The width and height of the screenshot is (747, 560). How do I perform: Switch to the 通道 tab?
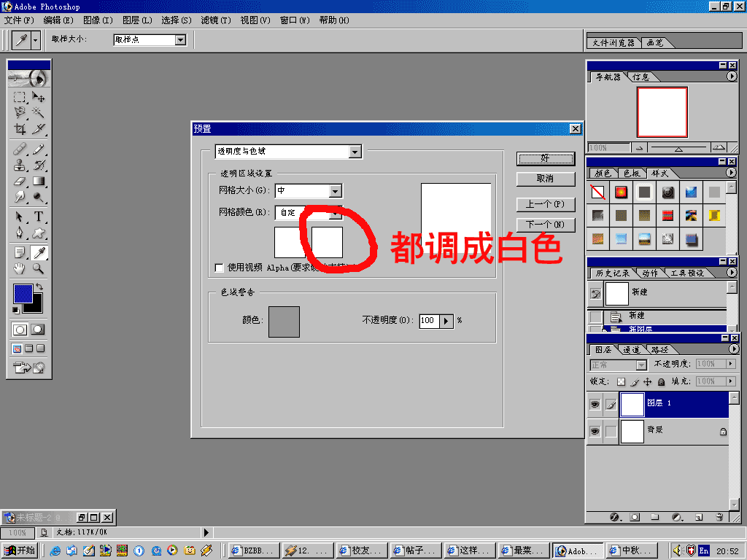[x=633, y=350]
